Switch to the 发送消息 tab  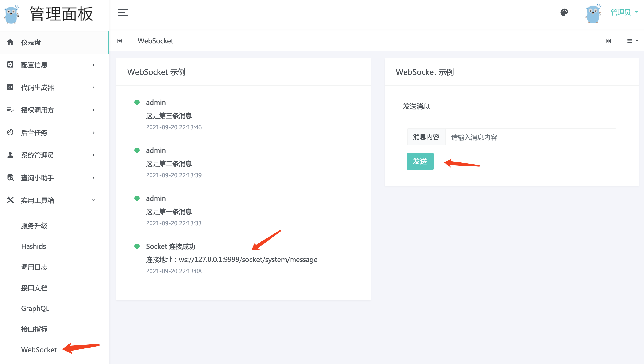click(x=416, y=106)
